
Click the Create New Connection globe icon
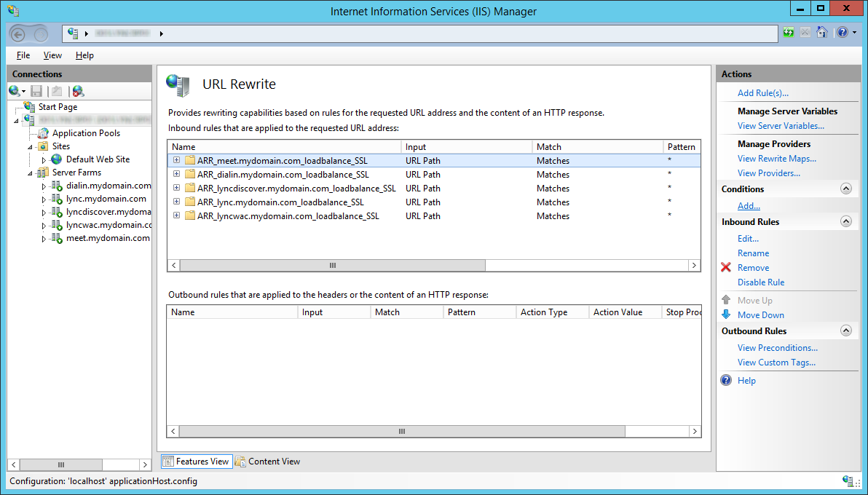tap(15, 91)
